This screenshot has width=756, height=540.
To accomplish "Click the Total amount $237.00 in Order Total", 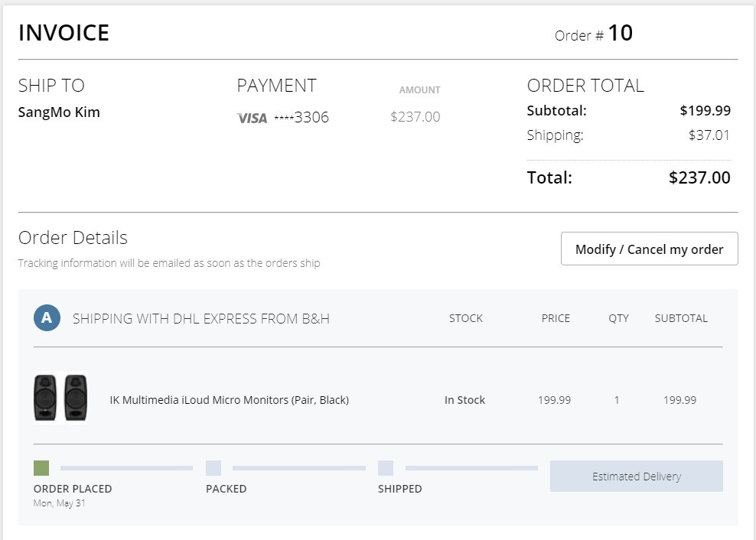I will [x=699, y=178].
